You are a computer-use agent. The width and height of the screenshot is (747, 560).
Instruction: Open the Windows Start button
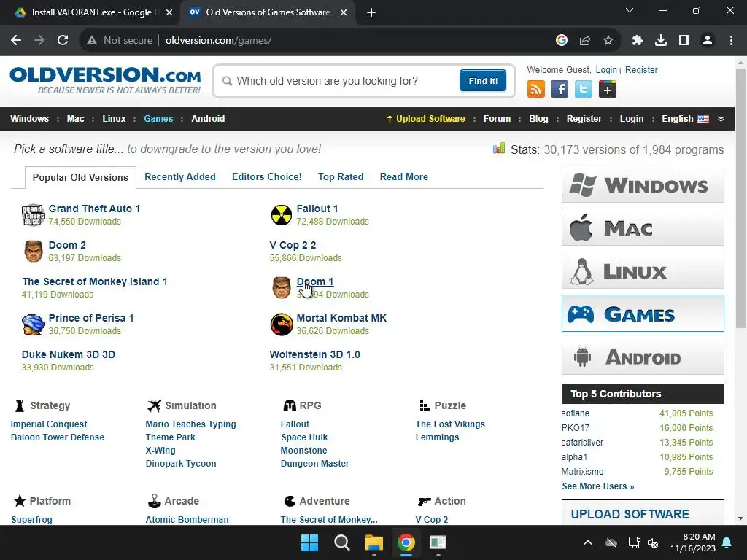click(309, 542)
